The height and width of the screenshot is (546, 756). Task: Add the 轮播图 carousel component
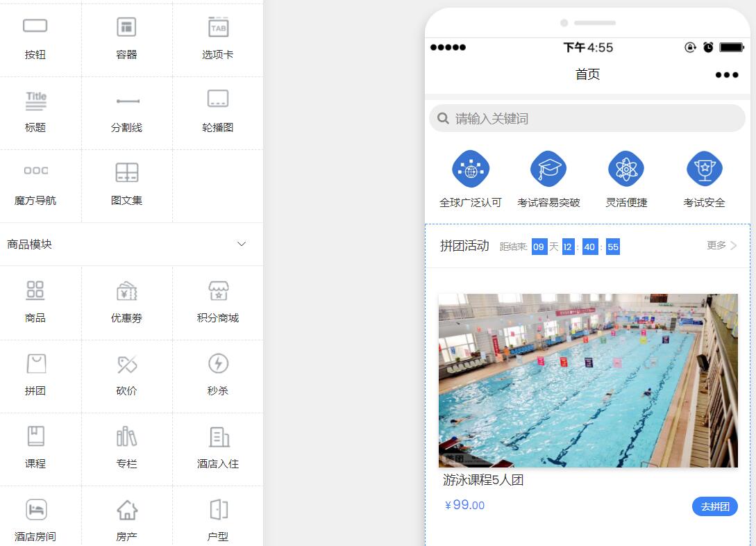click(x=218, y=113)
